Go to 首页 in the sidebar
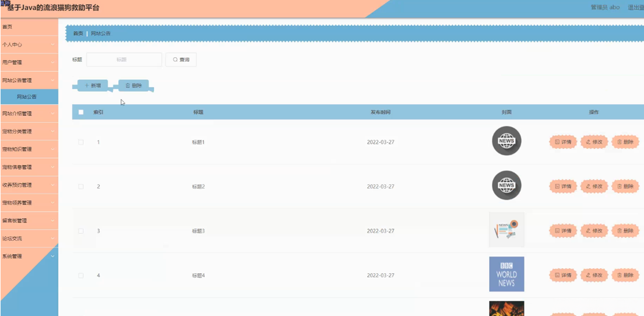644x316 pixels. coord(29,27)
